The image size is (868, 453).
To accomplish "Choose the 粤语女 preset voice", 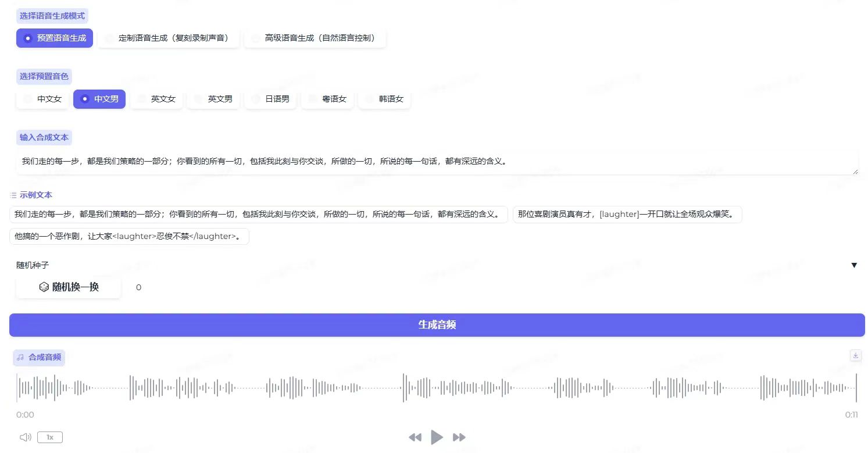I will coord(327,99).
